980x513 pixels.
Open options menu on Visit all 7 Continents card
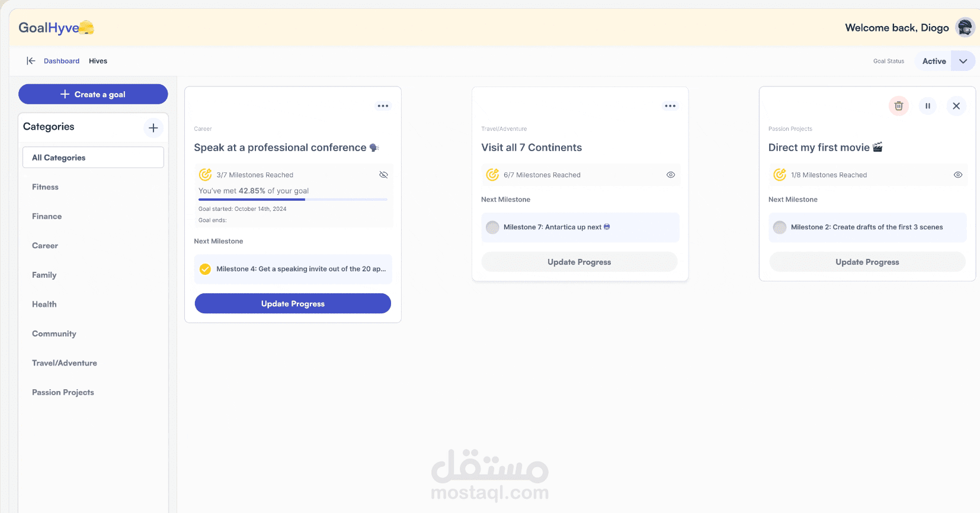click(x=670, y=106)
